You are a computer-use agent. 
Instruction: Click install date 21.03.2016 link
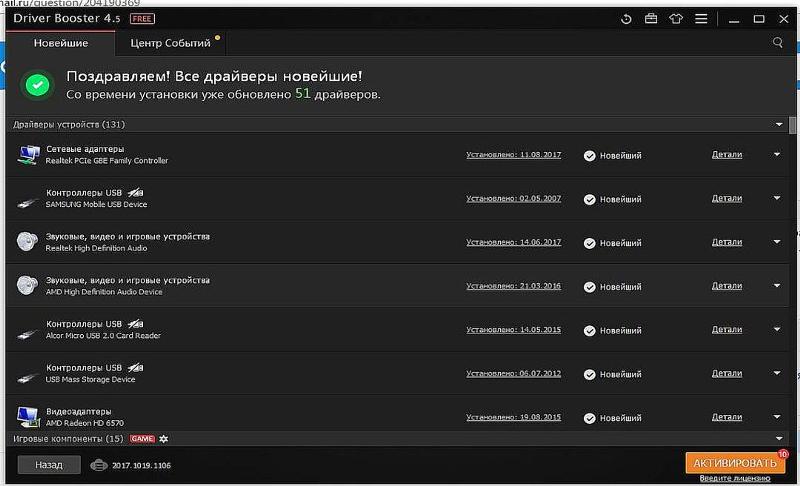point(513,286)
